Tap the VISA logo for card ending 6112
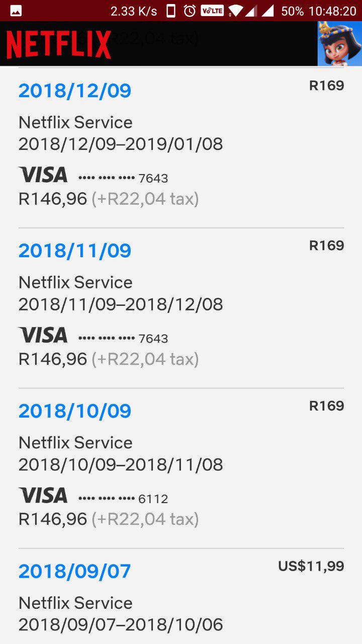This screenshot has height=644, width=362. pos(43,496)
